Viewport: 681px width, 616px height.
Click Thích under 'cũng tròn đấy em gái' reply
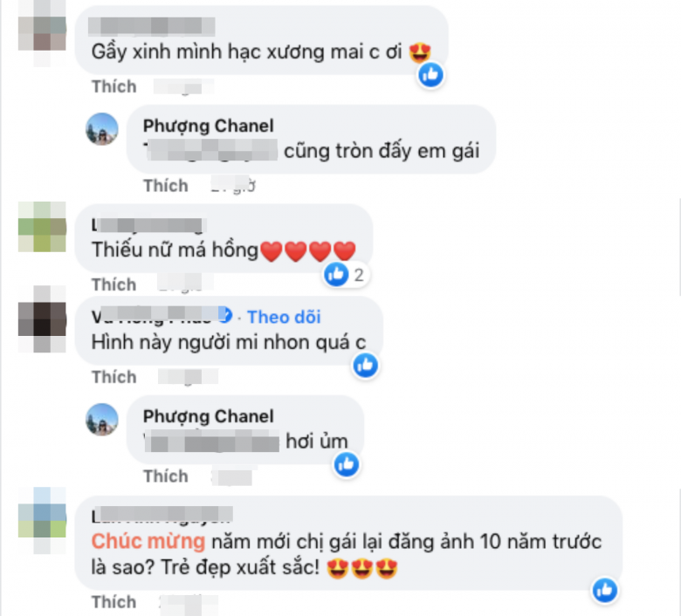pos(166,186)
